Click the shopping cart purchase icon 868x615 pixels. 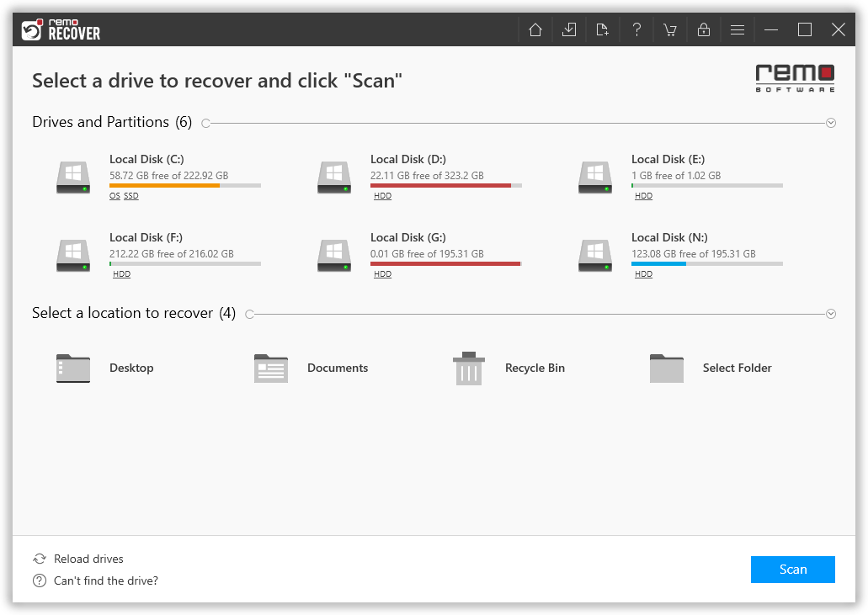(x=669, y=29)
